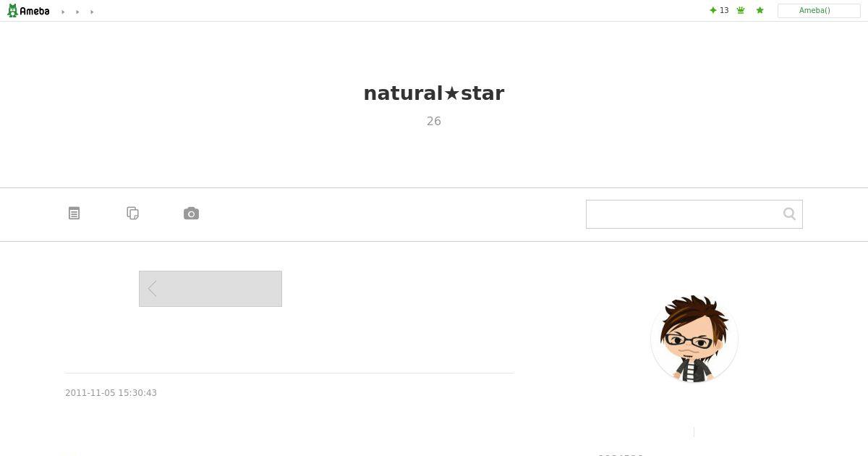Click the third small arrow in header
Image resolution: width=868 pixels, height=456 pixels.
pos(92,12)
